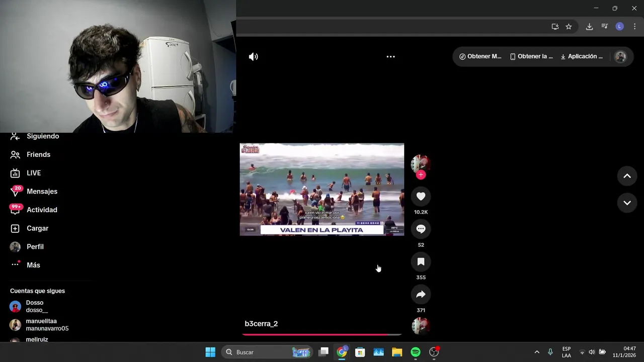The image size is (644, 362).
Task: Bookmark this page with the star icon
Action: coord(569,27)
